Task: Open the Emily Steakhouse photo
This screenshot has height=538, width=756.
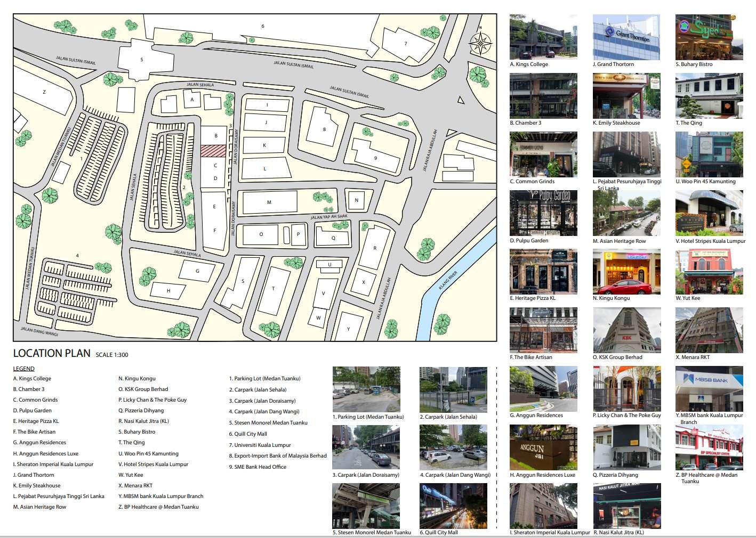Action: (x=626, y=95)
